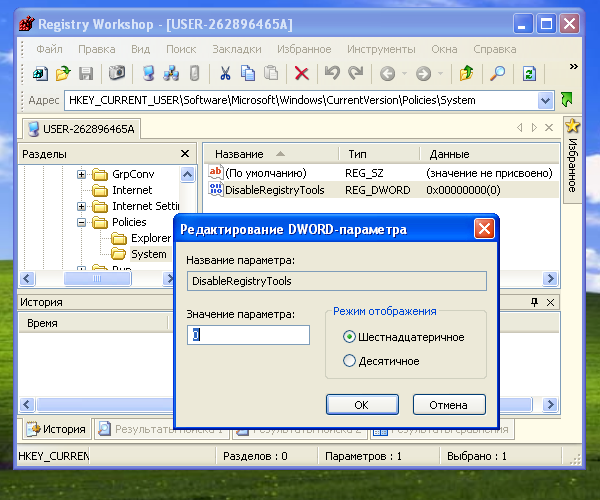Image resolution: width=600 pixels, height=500 pixels.
Task: Click the Back navigation arrow
Action: pyautogui.click(x=387, y=73)
